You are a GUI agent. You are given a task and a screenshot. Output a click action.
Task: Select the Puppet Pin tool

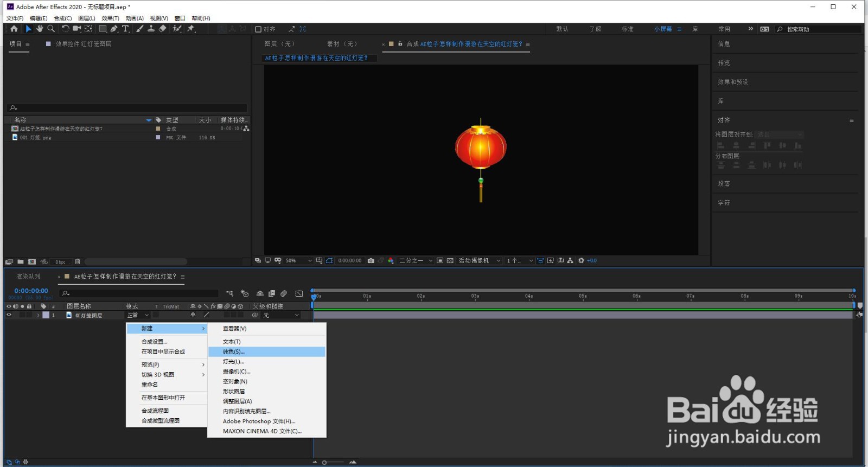click(x=191, y=29)
